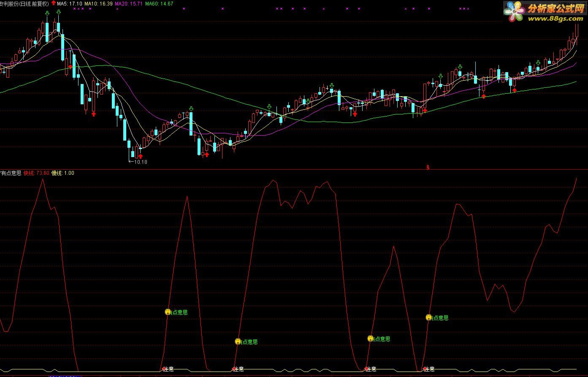
Task: Click the '10.18' lowest price label
Action: (141, 162)
